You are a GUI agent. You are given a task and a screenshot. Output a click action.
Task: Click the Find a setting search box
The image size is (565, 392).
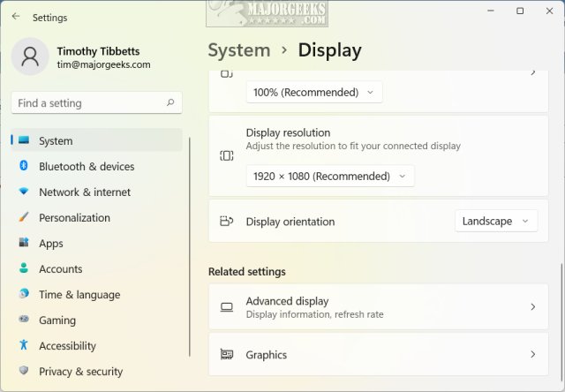pos(88,103)
